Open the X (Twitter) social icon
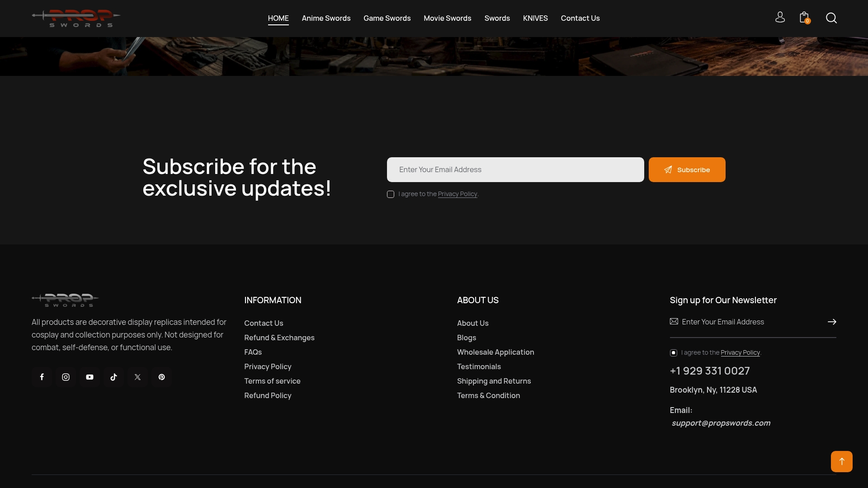The width and height of the screenshot is (868, 488). click(137, 377)
